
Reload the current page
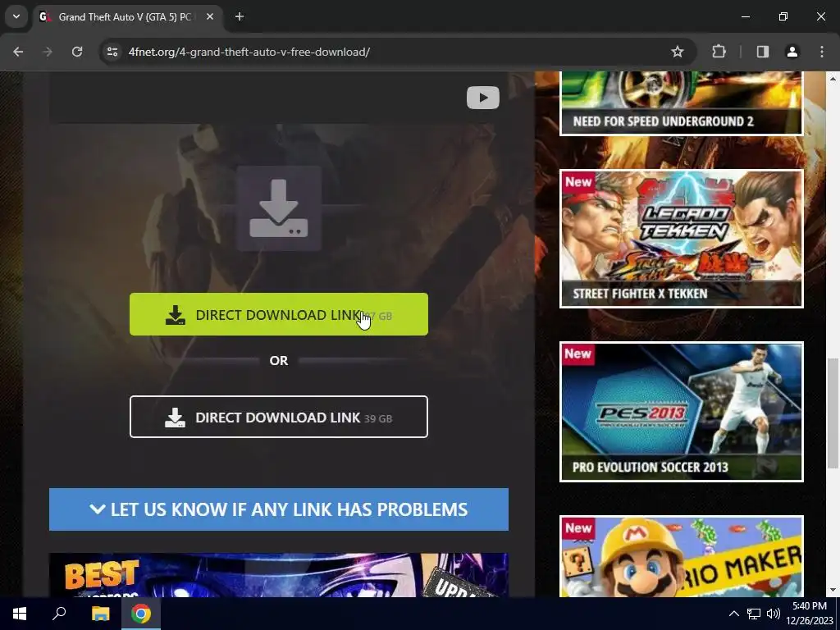(77, 52)
